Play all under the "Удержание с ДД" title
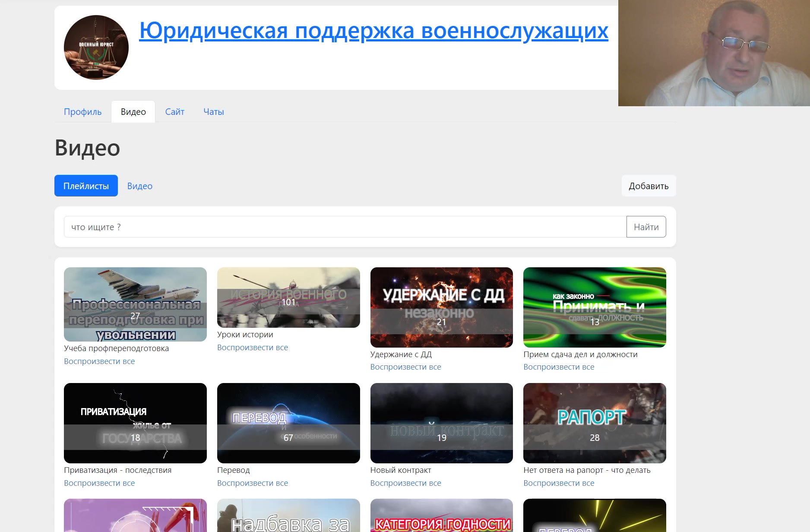Image resolution: width=810 pixels, height=532 pixels. point(405,367)
